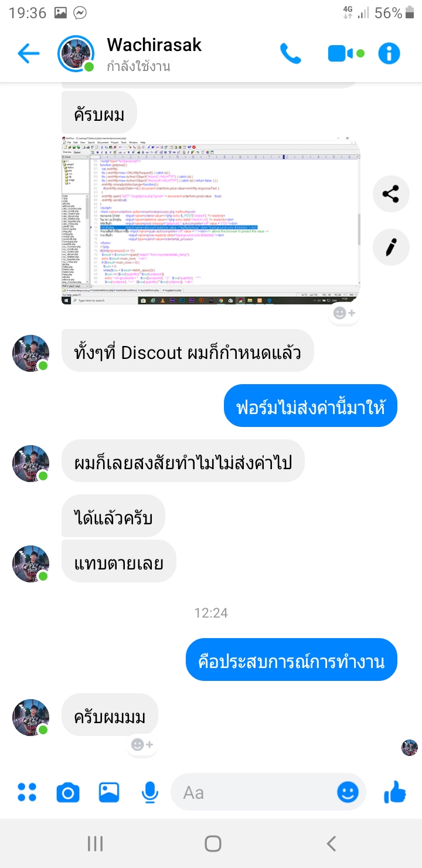Record a voice message with microphone
Viewport: 422px width, 868px height.
coord(150,793)
